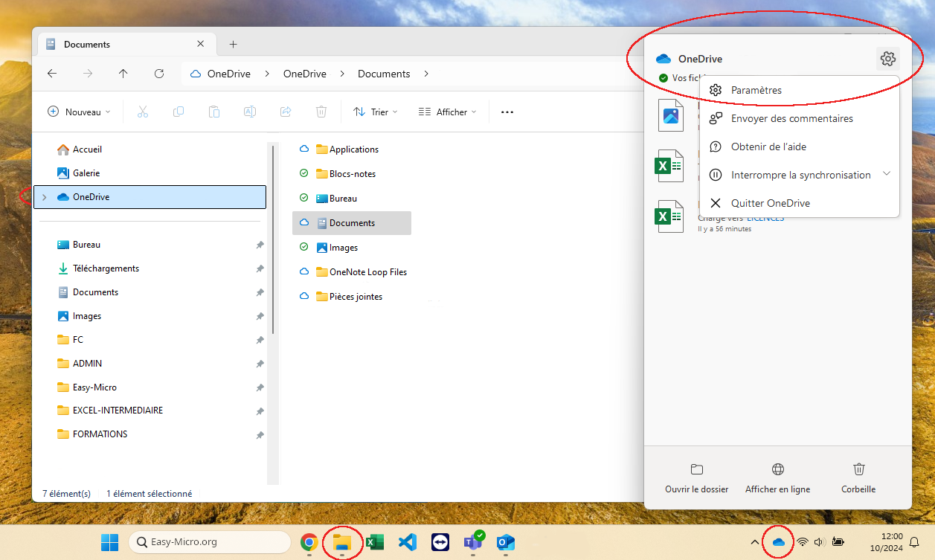Open Windows Start menu
This screenshot has width=935, height=560.
pyautogui.click(x=109, y=542)
